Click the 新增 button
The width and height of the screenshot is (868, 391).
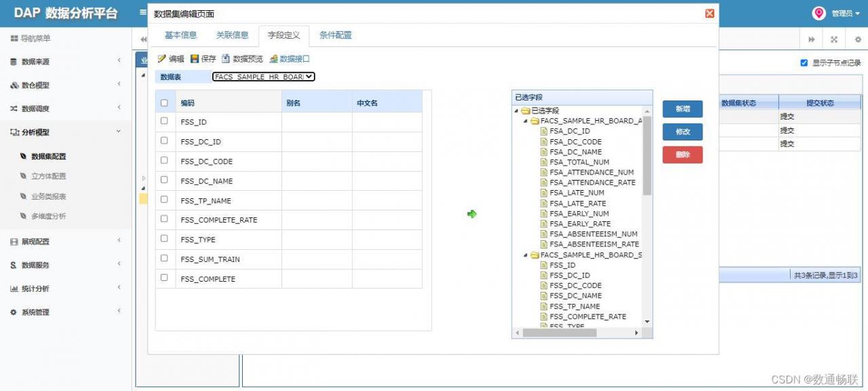pyautogui.click(x=682, y=109)
